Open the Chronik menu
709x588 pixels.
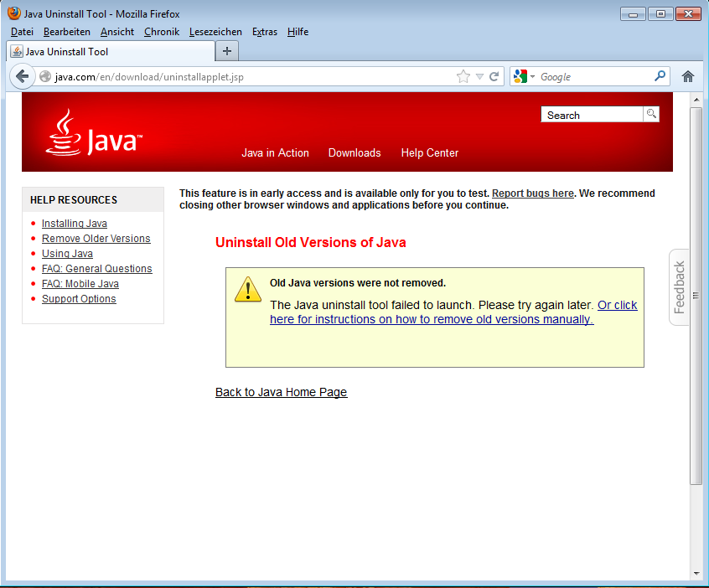pos(162,32)
